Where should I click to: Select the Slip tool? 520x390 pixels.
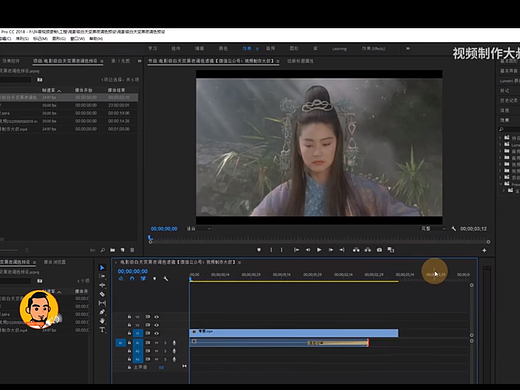click(x=102, y=303)
